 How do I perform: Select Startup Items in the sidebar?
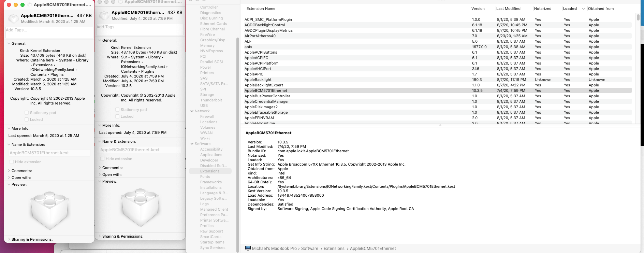tap(212, 242)
